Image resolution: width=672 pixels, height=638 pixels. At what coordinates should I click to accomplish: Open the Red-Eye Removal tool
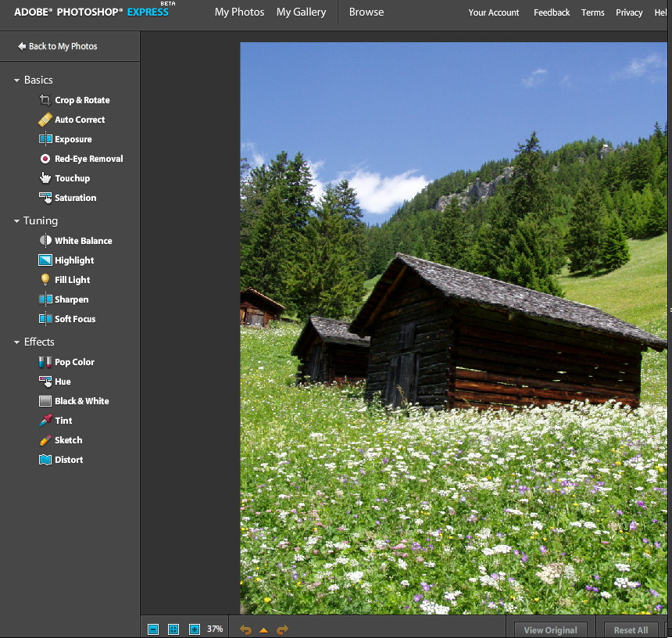click(89, 159)
